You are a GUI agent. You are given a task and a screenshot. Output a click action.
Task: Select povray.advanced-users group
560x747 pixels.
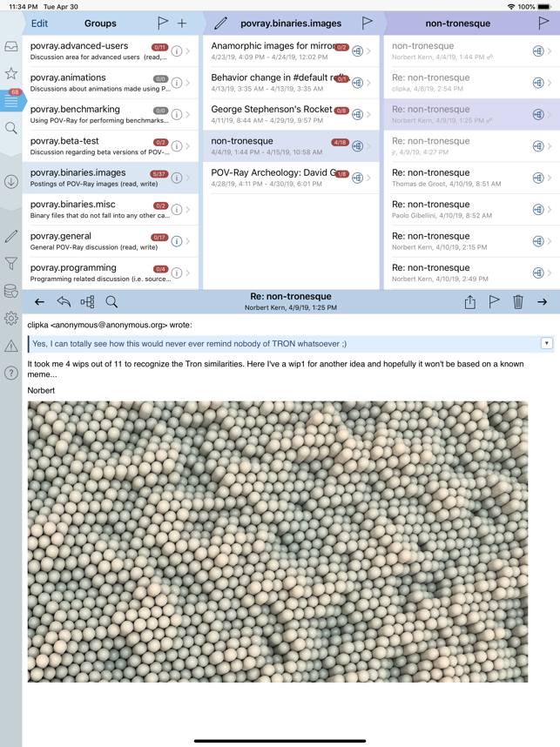111,51
